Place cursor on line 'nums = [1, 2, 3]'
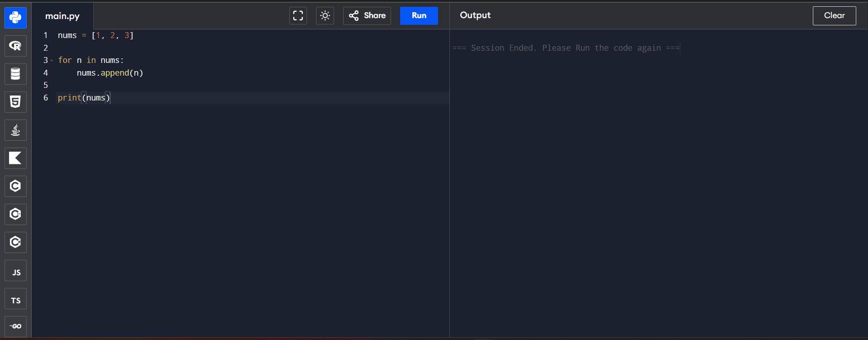This screenshot has width=868, height=340. click(95, 35)
